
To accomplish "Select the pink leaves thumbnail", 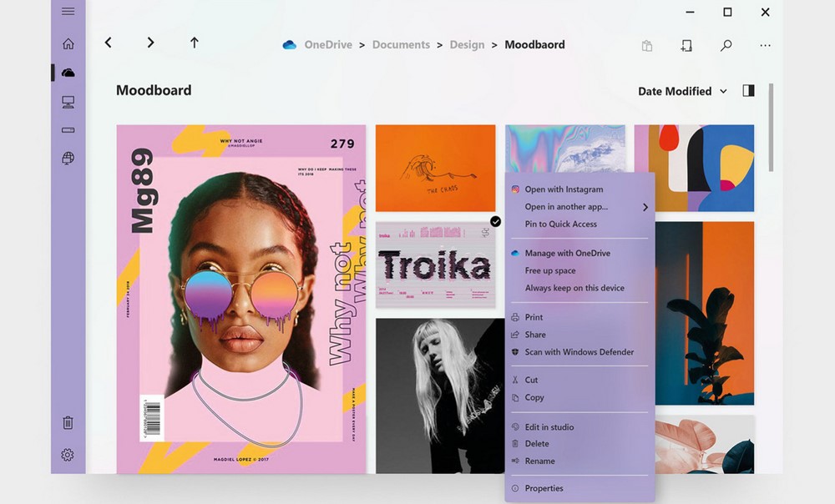I will point(705,445).
